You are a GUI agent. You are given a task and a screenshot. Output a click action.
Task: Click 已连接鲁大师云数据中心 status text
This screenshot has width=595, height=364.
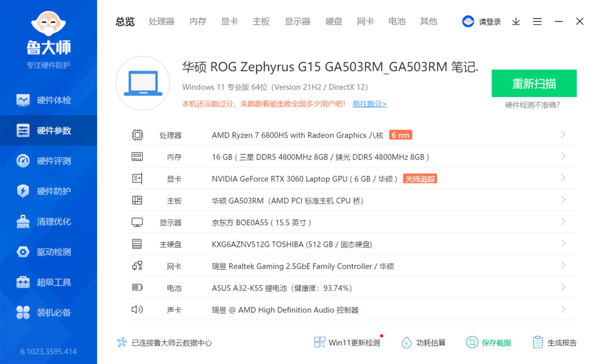(x=172, y=343)
